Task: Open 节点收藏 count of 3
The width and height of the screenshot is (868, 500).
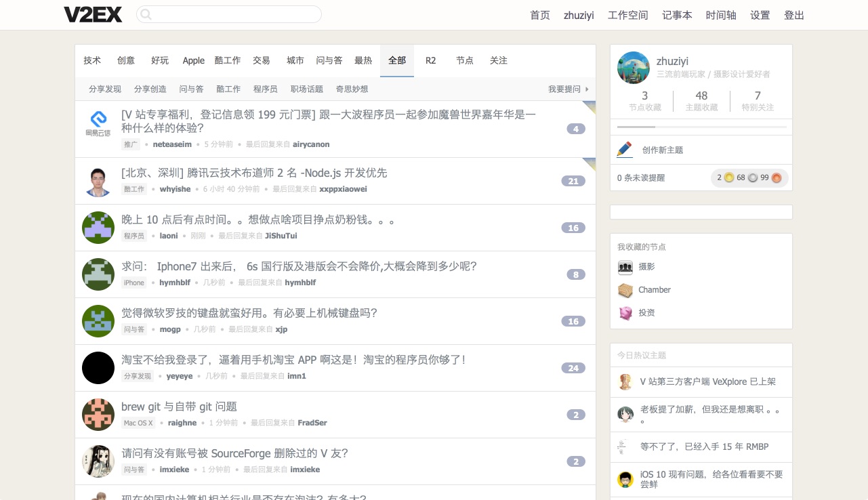Action: (x=645, y=101)
